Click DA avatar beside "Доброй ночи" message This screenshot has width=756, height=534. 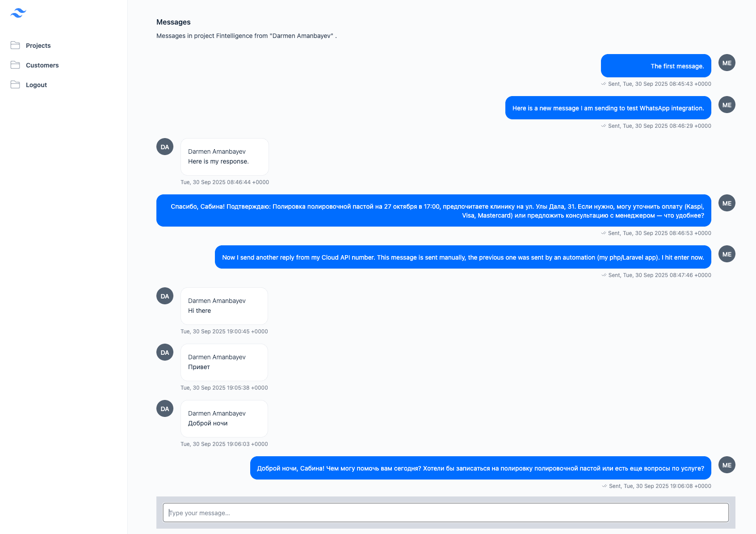[165, 409]
